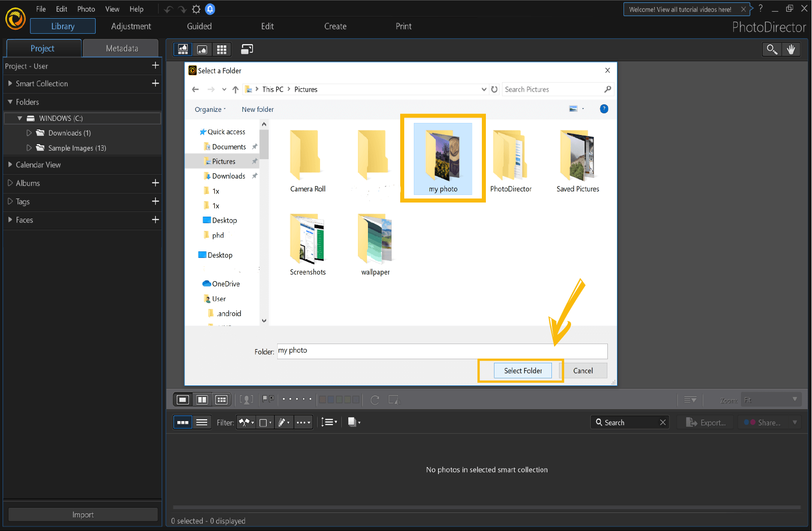The width and height of the screenshot is (812, 531).
Task: Enable side-by-side compare view mode
Action: tap(202, 399)
